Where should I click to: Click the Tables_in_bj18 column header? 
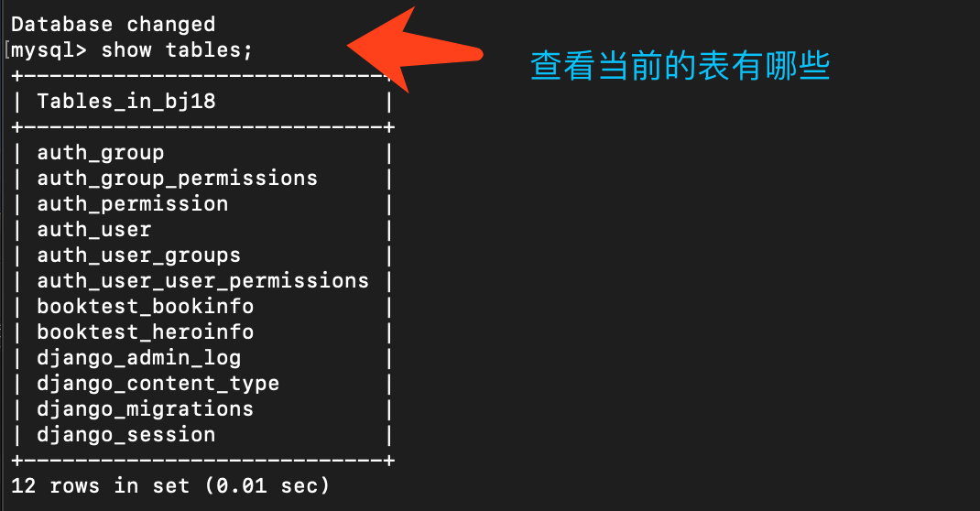[x=126, y=102]
